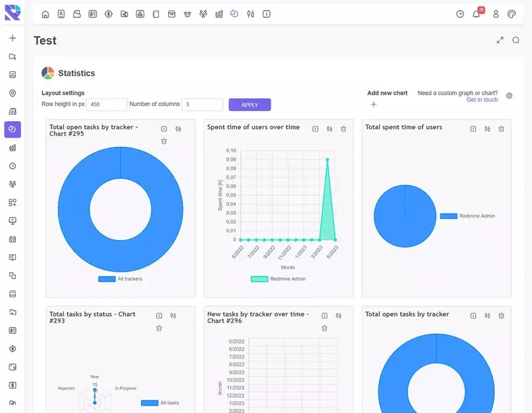Open the color theme palette icon
The height and width of the screenshot is (413, 532).
tap(511, 14)
